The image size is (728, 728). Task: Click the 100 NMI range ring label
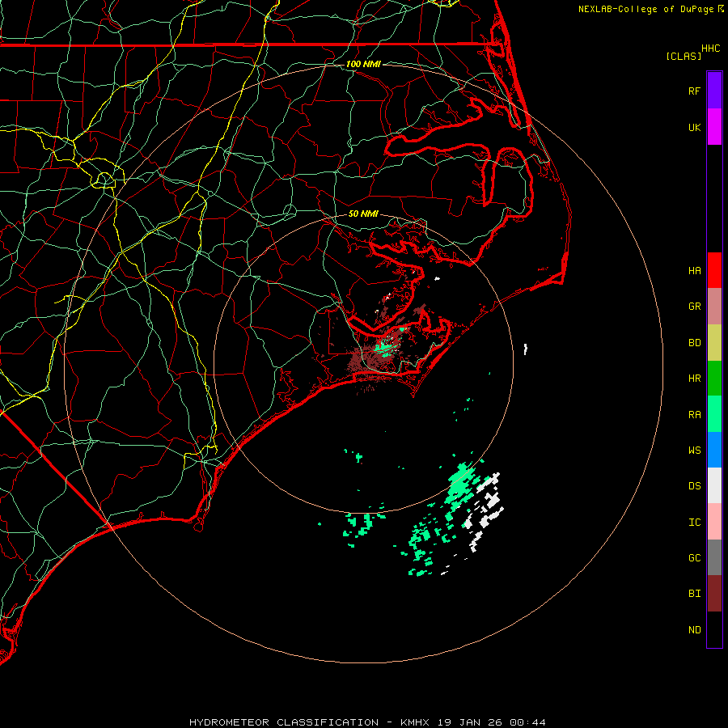click(363, 64)
